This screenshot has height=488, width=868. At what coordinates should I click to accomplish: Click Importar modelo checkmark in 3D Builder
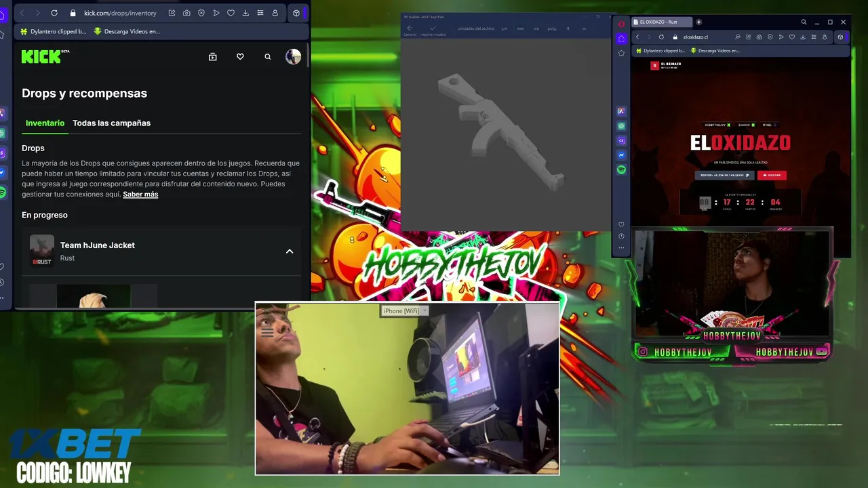(x=433, y=28)
